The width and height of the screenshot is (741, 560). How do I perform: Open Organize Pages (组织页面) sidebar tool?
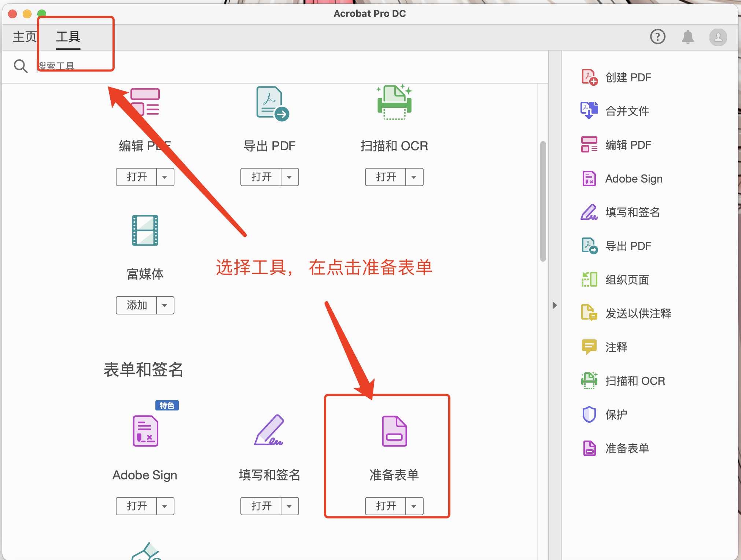coord(627,280)
